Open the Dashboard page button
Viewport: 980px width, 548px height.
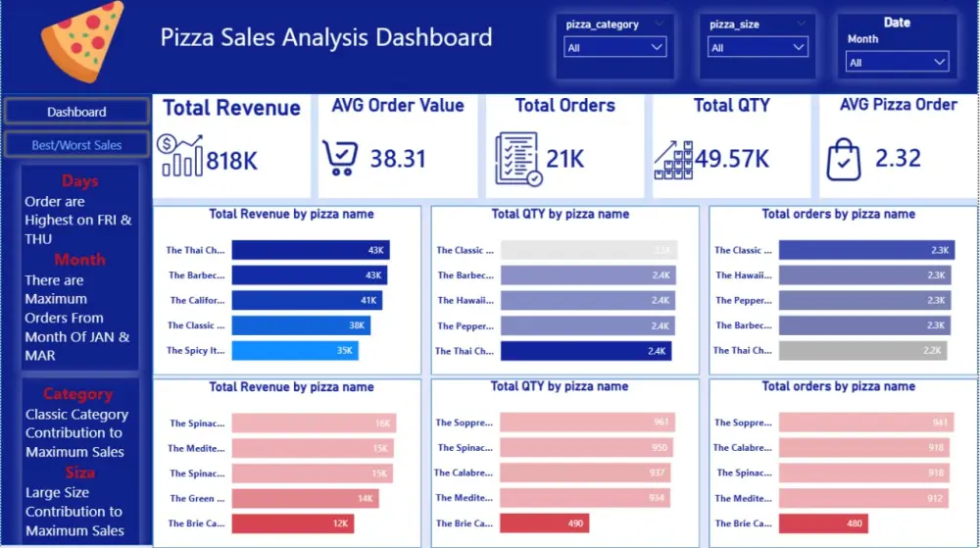76,112
